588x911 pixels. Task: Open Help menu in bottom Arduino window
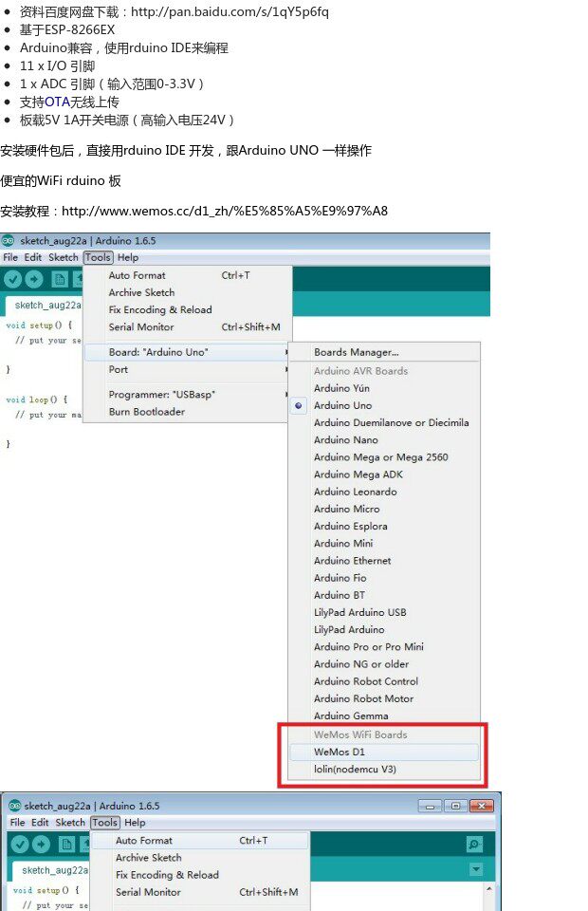click(x=135, y=823)
